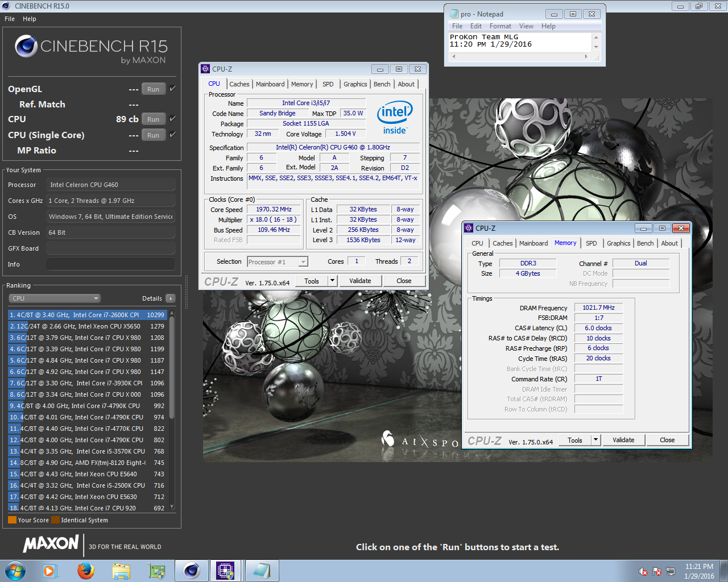Click the Core Speed 1970.32 MHz value

[x=274, y=209]
